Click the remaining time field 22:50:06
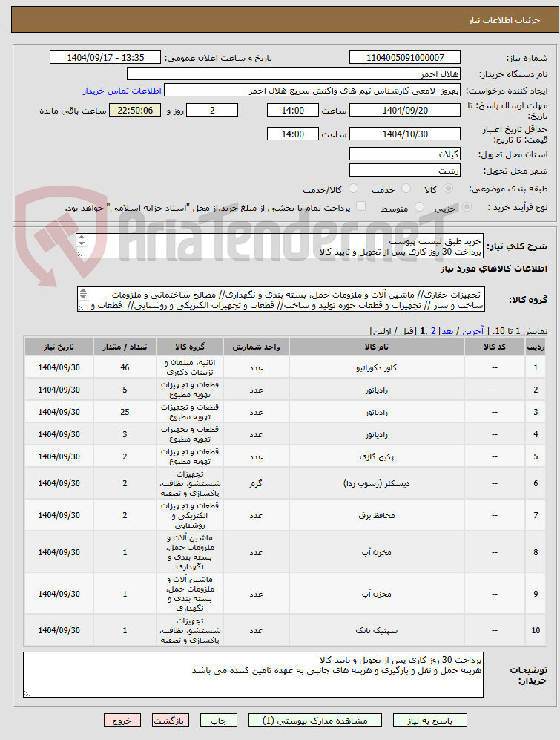This screenshot has height=740, width=560. point(135,111)
